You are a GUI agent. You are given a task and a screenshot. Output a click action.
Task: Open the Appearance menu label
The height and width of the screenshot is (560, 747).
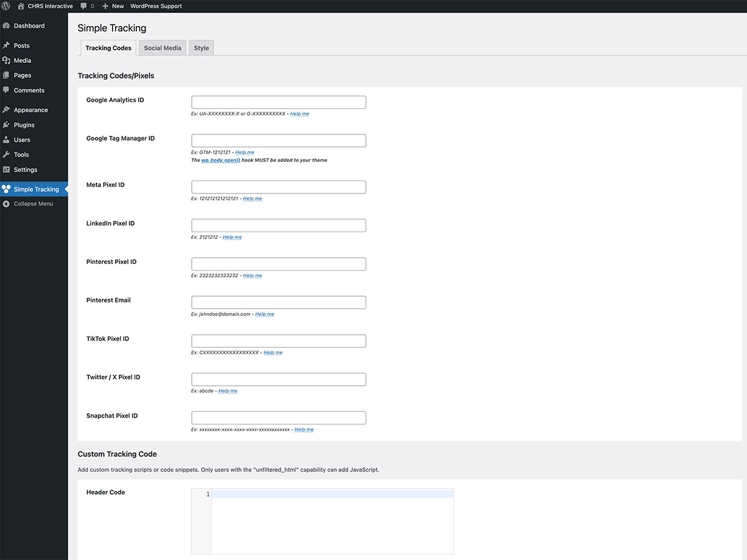[31, 110]
